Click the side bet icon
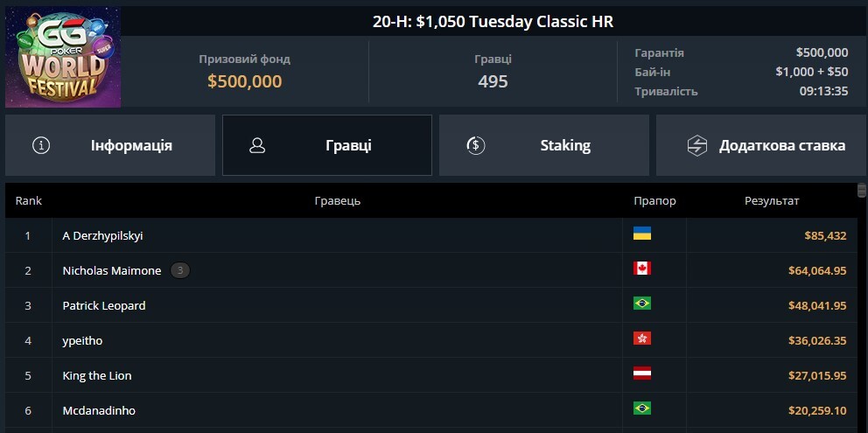The width and height of the screenshot is (868, 433). [696, 145]
